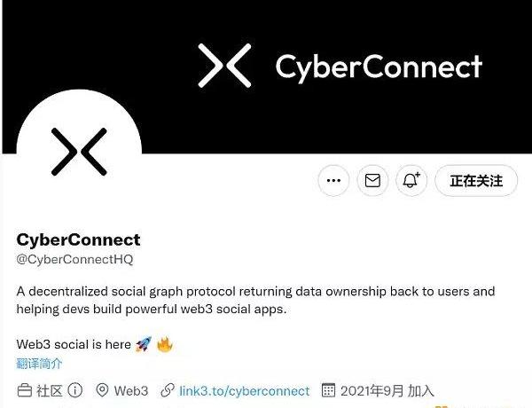This screenshot has height=408, width=532.
Task: Select the @CyberConnectHQ handle text
Action: click(x=73, y=258)
